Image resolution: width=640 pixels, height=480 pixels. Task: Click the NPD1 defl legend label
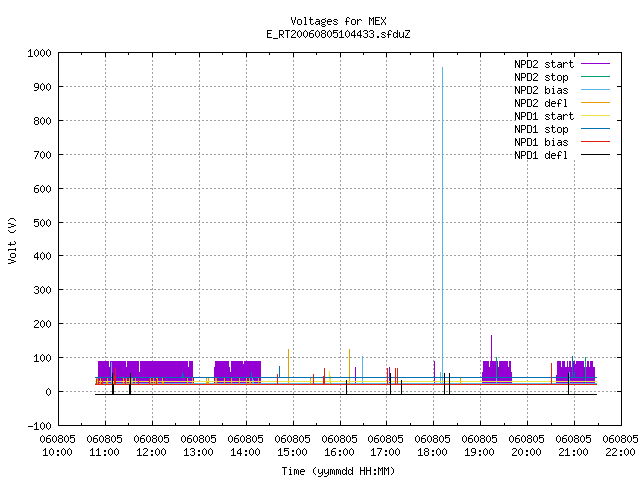[541, 155]
